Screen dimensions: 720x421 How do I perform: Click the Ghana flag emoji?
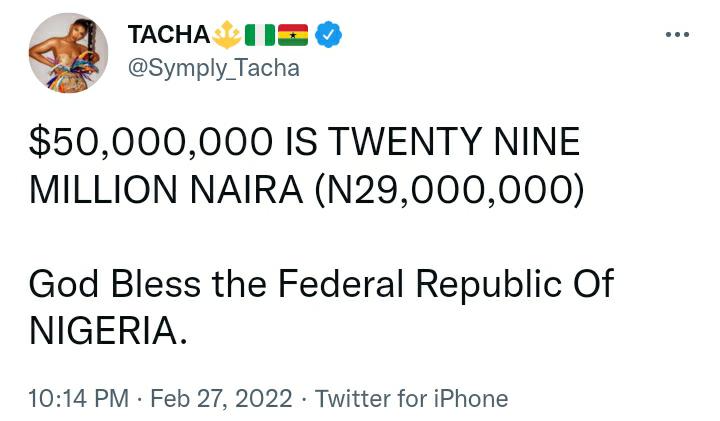294,35
